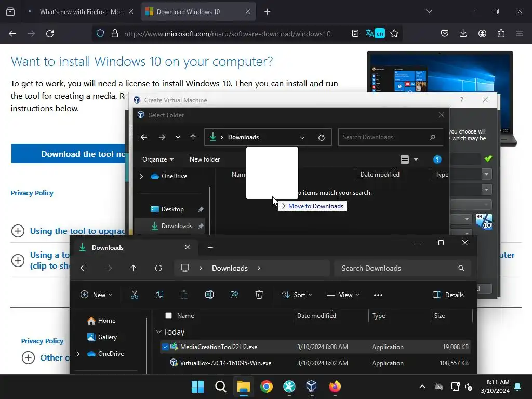532x399 pixels.
Task: Click the up arrow in Select Folder dialog
Action: [193, 137]
